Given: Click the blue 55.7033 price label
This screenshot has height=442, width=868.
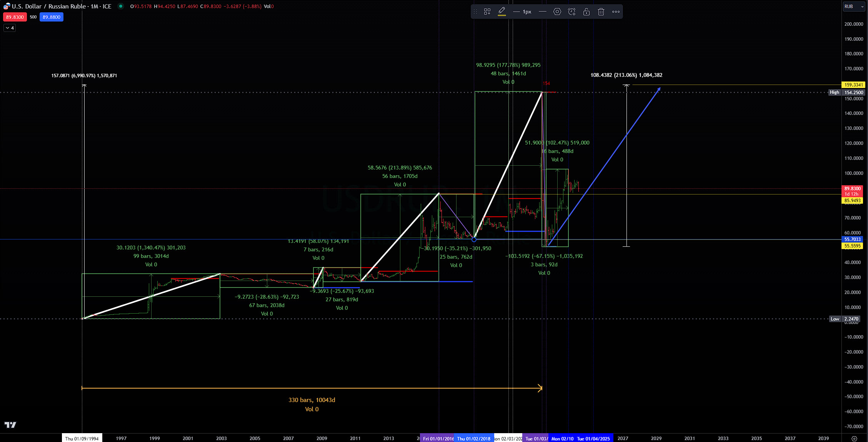Looking at the screenshot, I should (853, 239).
